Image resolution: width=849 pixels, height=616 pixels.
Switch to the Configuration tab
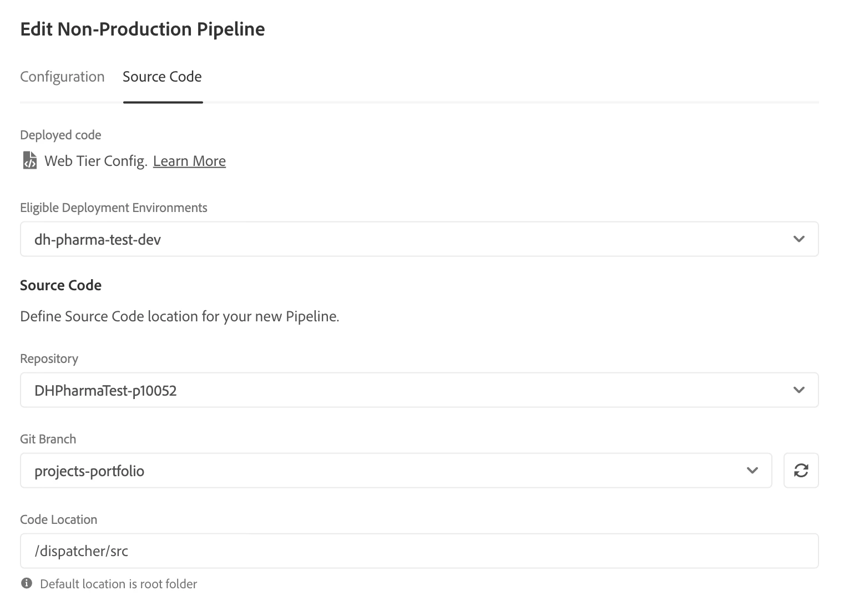tap(62, 77)
